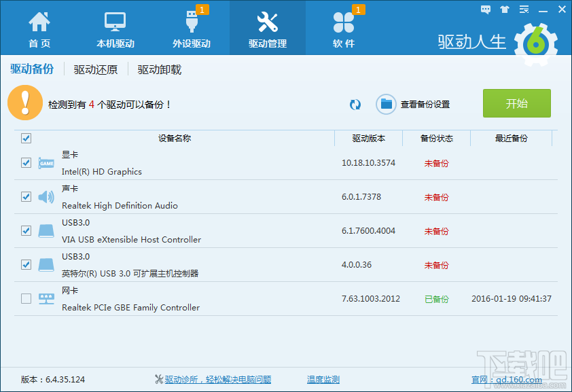The height and width of the screenshot is (392, 572).
Task: Click the green 开始 button
Action: pos(516,103)
